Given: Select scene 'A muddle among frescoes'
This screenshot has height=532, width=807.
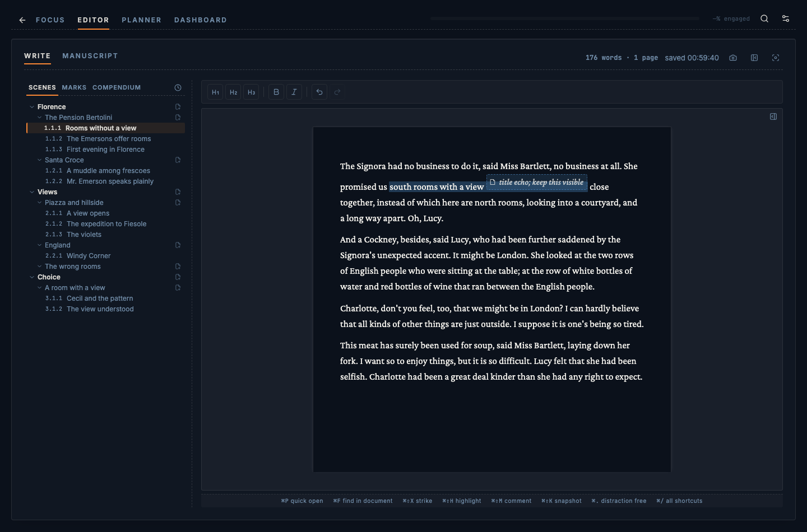Looking at the screenshot, I should [108, 171].
